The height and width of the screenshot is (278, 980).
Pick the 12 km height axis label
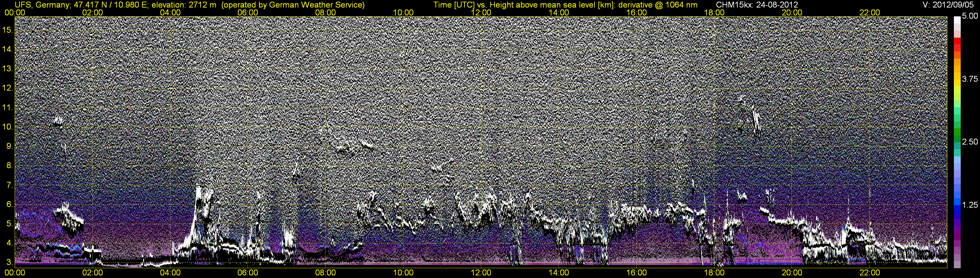click(x=7, y=88)
